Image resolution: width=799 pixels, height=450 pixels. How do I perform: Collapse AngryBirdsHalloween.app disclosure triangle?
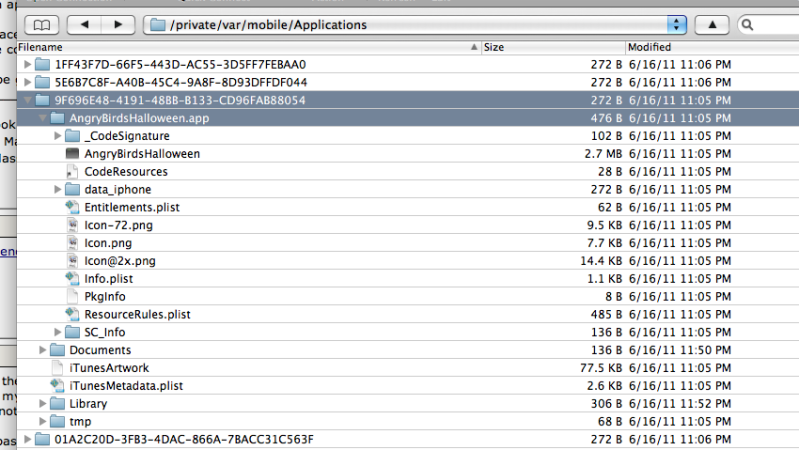[x=42, y=118]
